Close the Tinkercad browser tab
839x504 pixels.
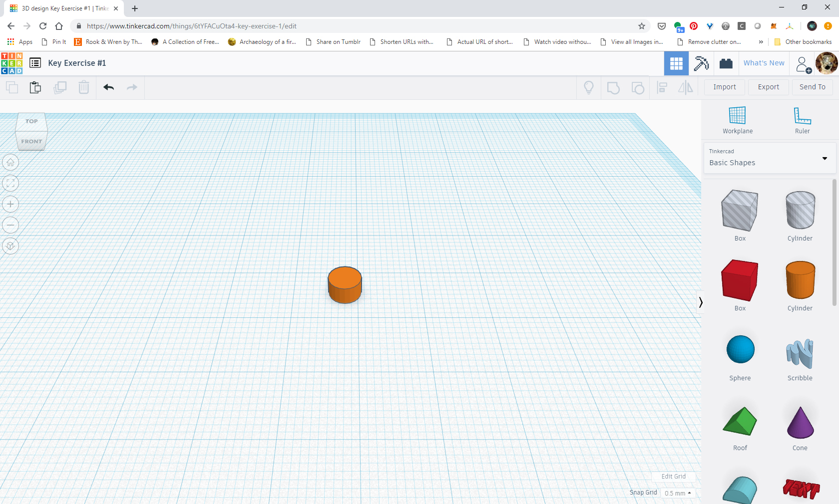(x=116, y=8)
